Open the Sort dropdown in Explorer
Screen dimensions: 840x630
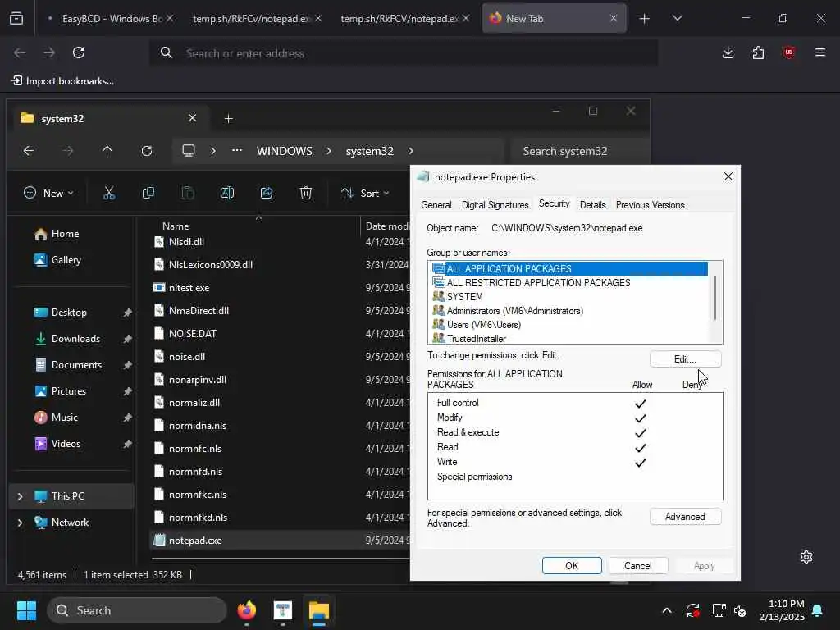[x=365, y=193]
